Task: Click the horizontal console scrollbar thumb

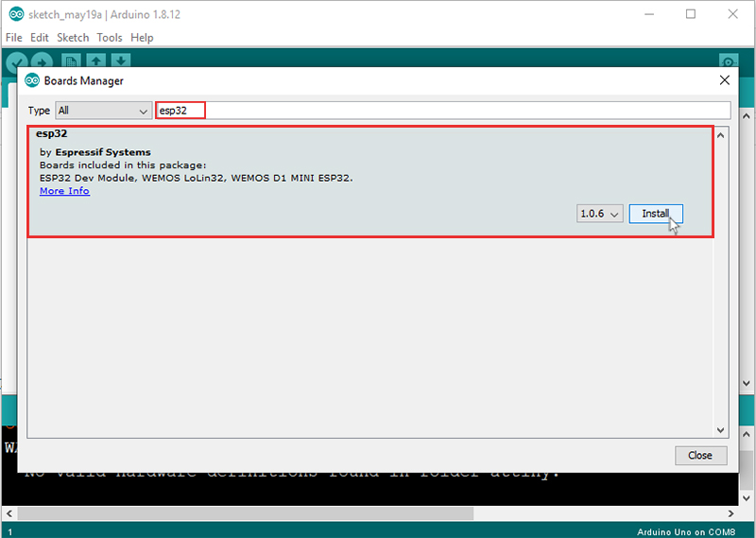Action: [246, 513]
